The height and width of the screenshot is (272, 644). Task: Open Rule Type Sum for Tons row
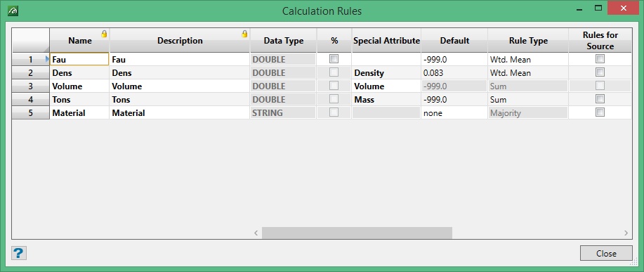pyautogui.click(x=528, y=99)
